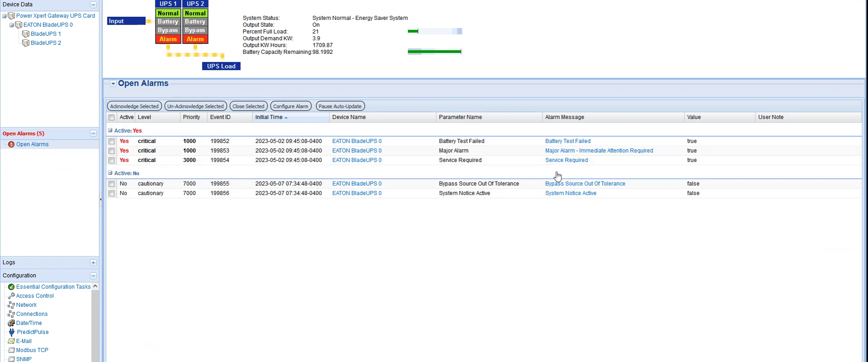Sort alarms by Parameter Name column
This screenshot has height=362, width=868.
[x=489, y=117]
